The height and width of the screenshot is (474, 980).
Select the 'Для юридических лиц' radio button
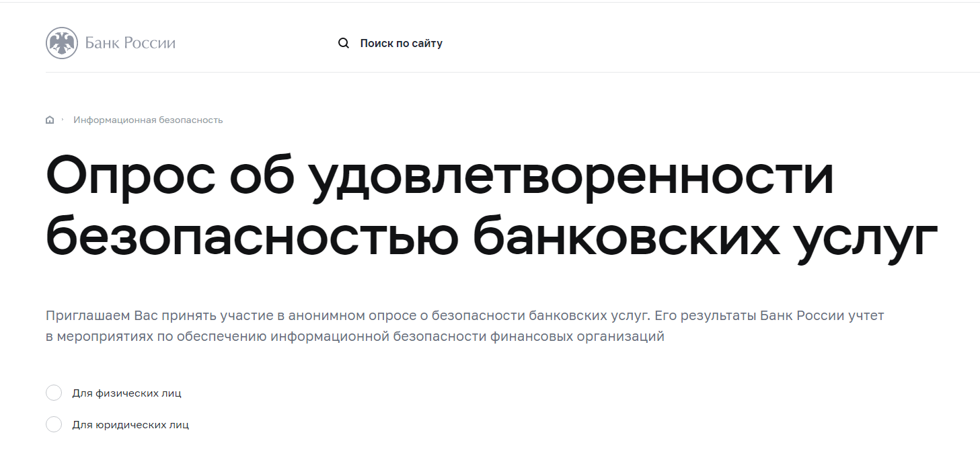tap(54, 424)
